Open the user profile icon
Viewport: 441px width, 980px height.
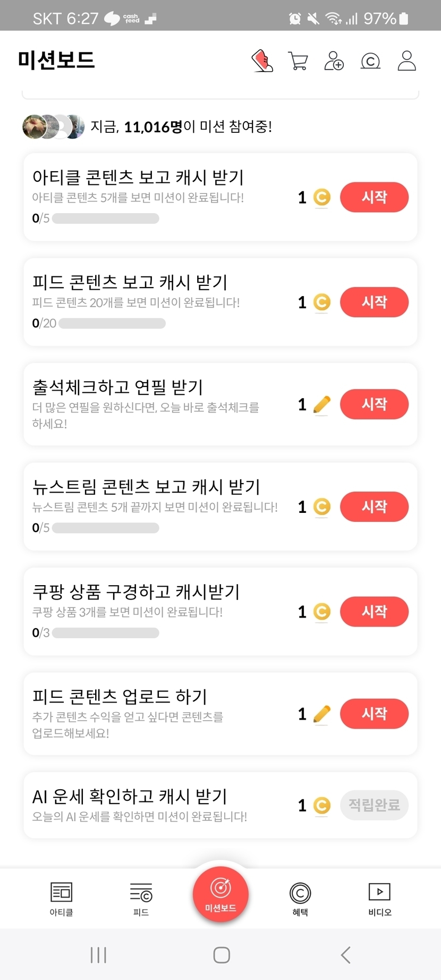pos(407,61)
